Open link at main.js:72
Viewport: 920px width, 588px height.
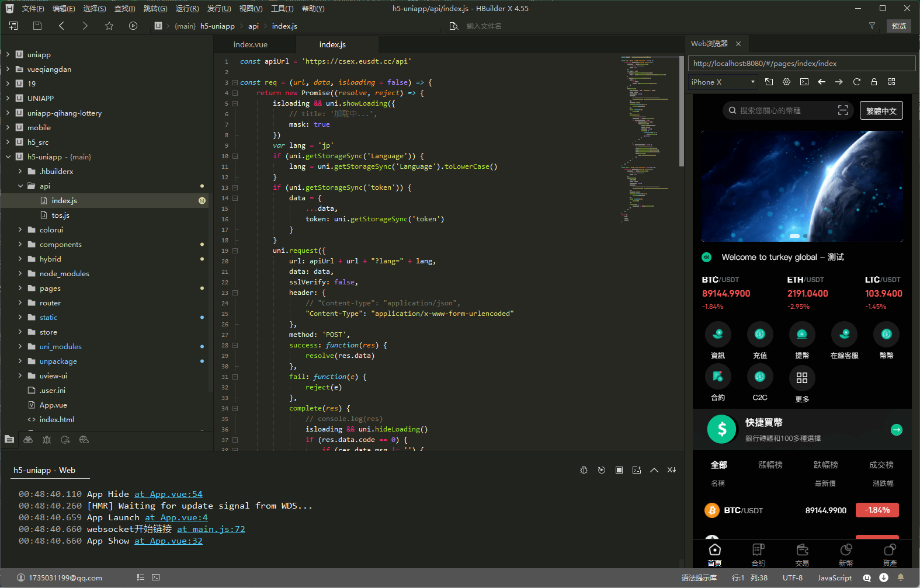pos(211,529)
